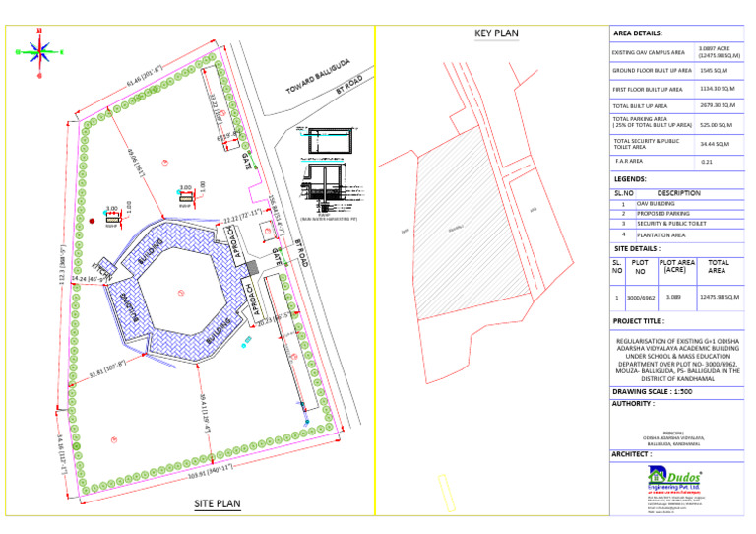Image resolution: width=756 pixels, height=534 pixels.
Task: Select 'FIRST FLOOR BUILT UP AREA' label
Action: 648,90
